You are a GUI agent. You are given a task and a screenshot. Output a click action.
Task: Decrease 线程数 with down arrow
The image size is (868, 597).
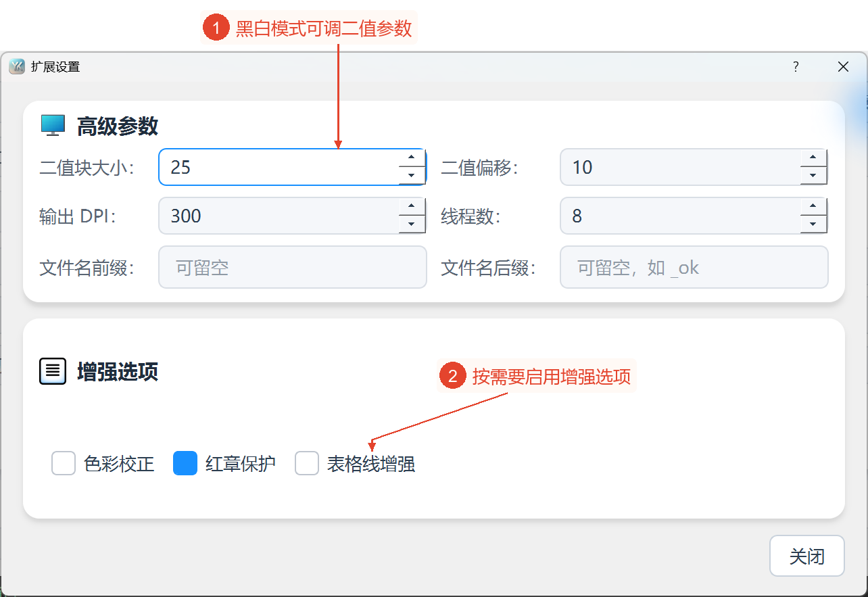(813, 224)
